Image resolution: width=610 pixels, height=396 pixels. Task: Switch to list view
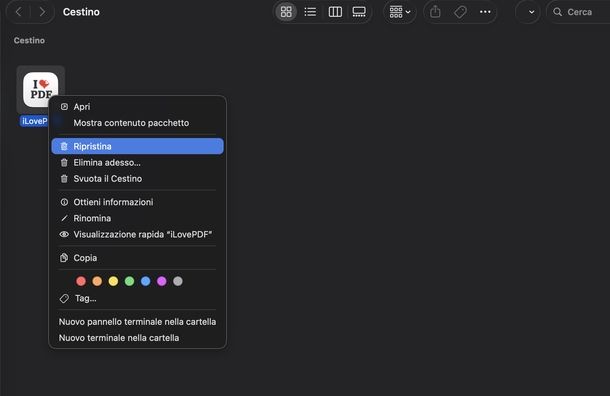click(310, 12)
